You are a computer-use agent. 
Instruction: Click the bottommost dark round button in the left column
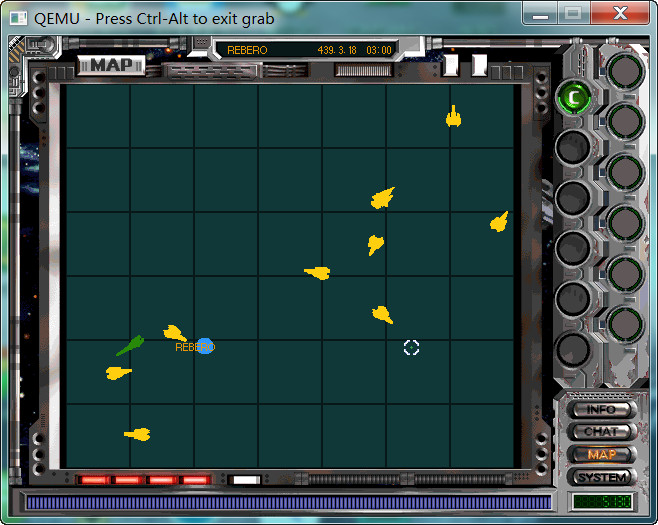coord(573,349)
